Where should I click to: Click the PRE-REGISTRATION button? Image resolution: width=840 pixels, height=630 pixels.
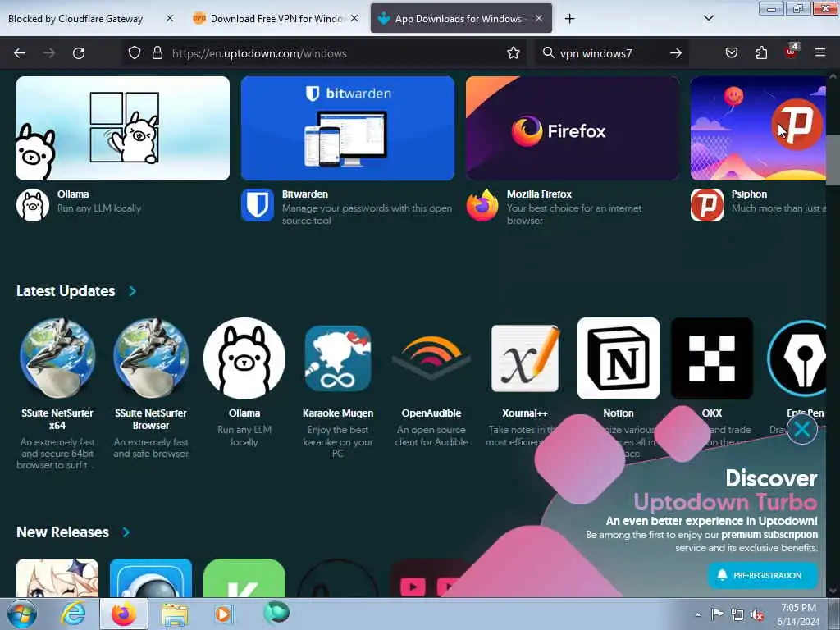762,575
